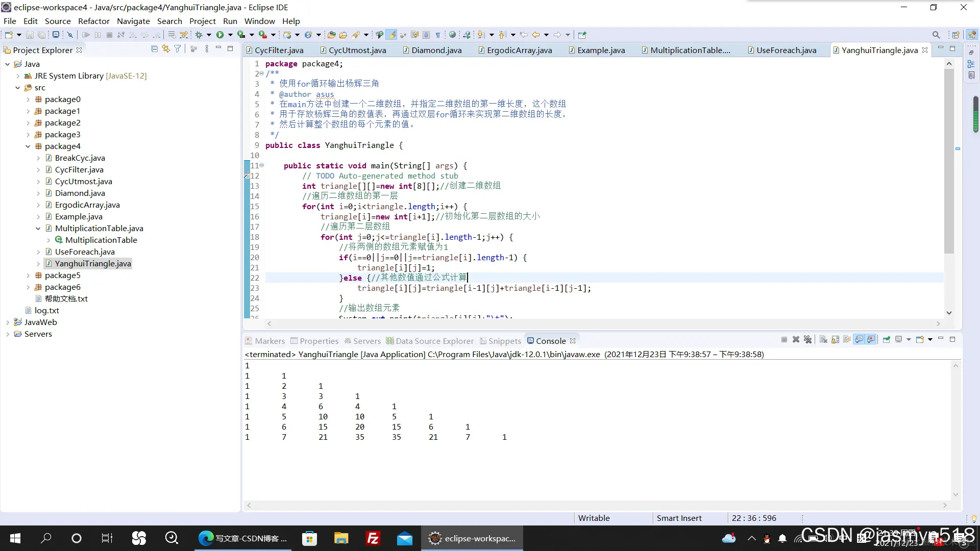This screenshot has height=551, width=980.
Task: Click the Save icon in toolbar
Action: [x=30, y=35]
